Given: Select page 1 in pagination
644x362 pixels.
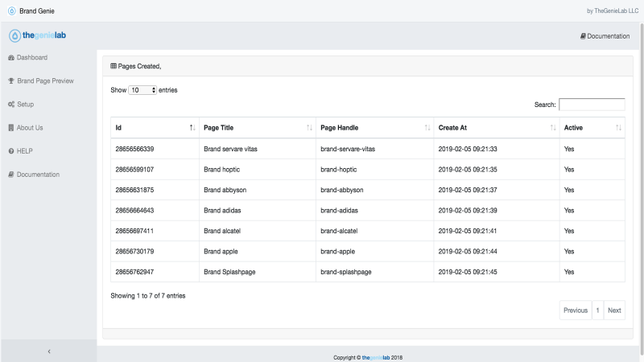Looking at the screenshot, I should tap(597, 311).
